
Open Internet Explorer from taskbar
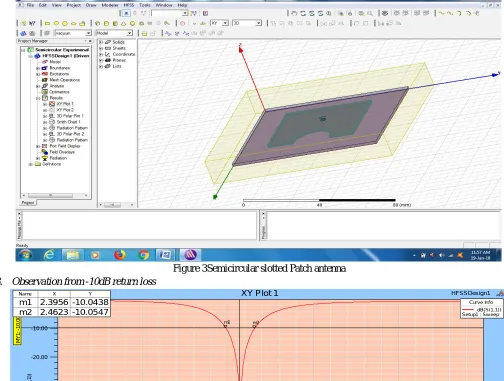coord(49,255)
